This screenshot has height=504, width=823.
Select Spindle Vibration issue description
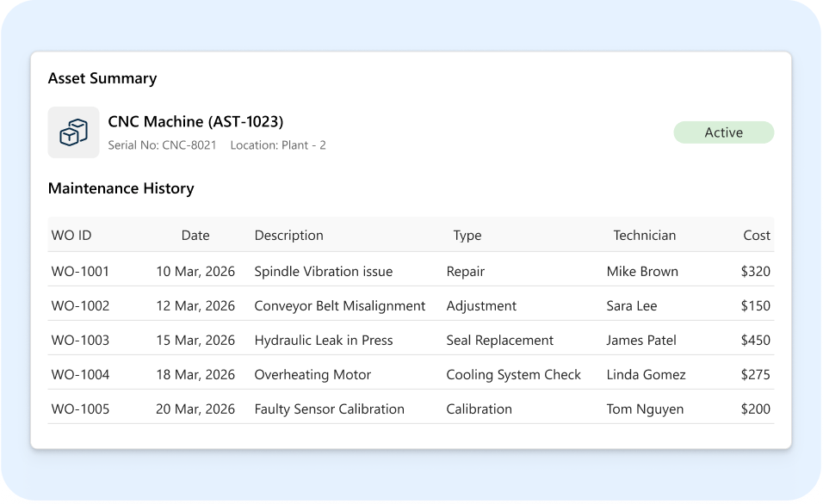pos(324,272)
